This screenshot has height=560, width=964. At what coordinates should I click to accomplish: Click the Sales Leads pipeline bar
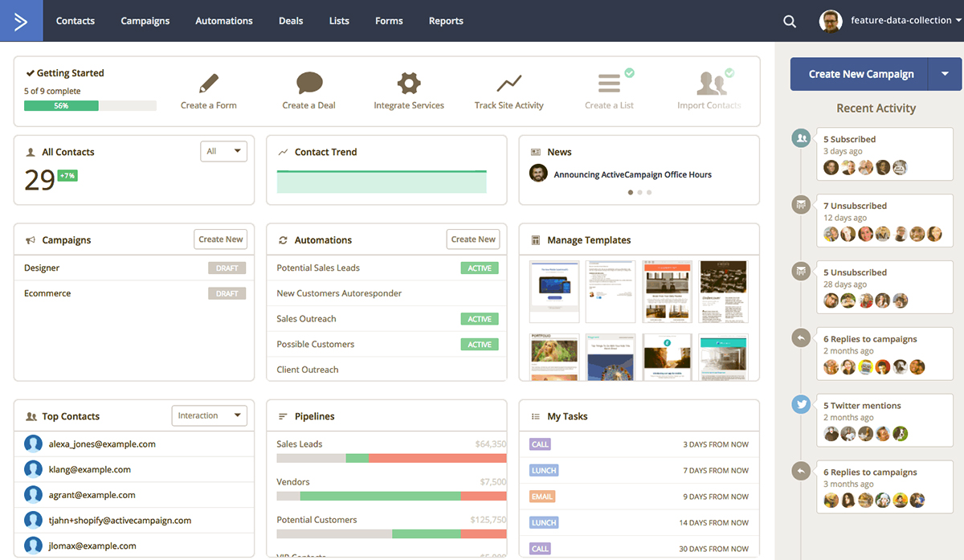click(391, 458)
